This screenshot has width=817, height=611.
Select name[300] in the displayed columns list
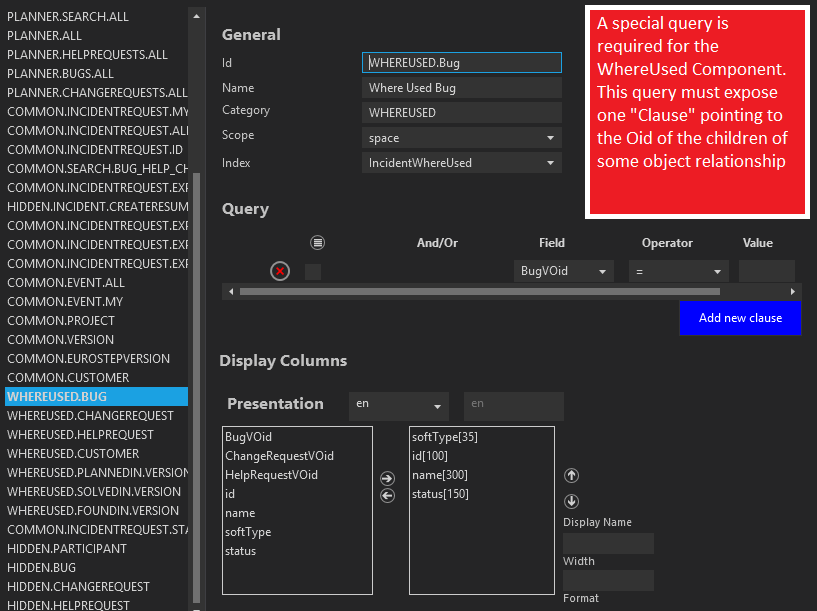[440, 475]
